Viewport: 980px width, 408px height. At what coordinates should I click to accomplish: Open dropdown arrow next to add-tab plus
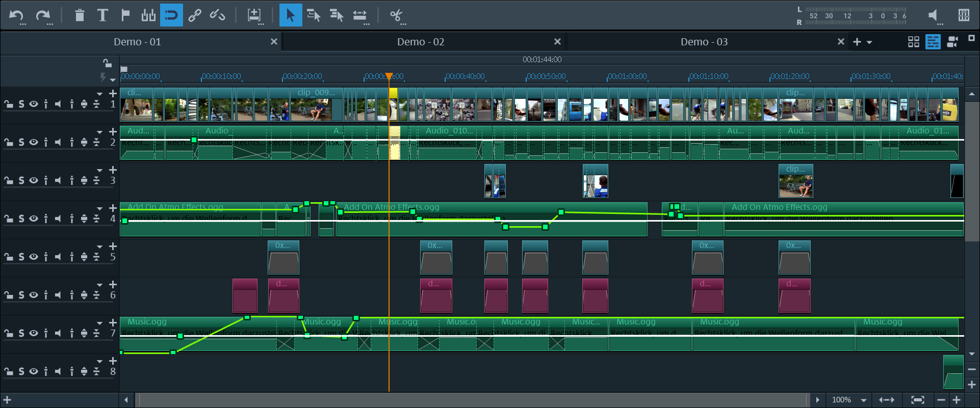coord(869,42)
